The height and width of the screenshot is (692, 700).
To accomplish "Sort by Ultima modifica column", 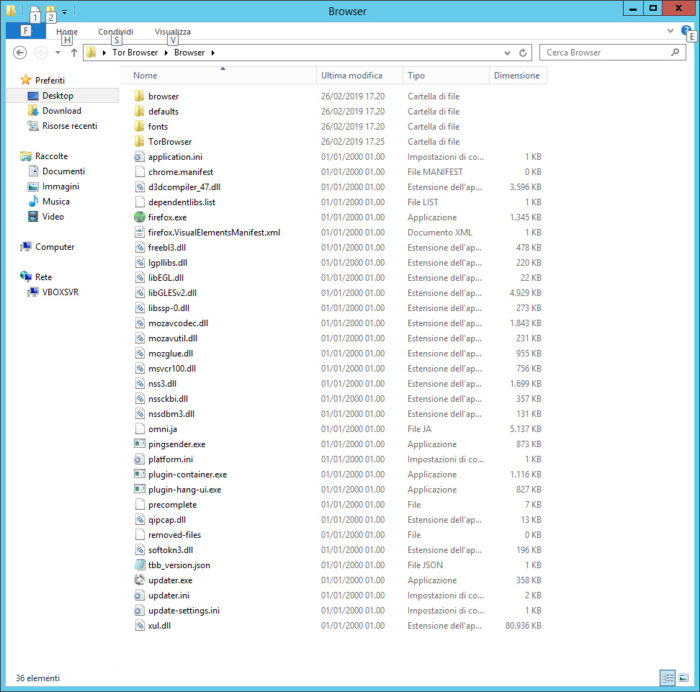I will point(360,75).
